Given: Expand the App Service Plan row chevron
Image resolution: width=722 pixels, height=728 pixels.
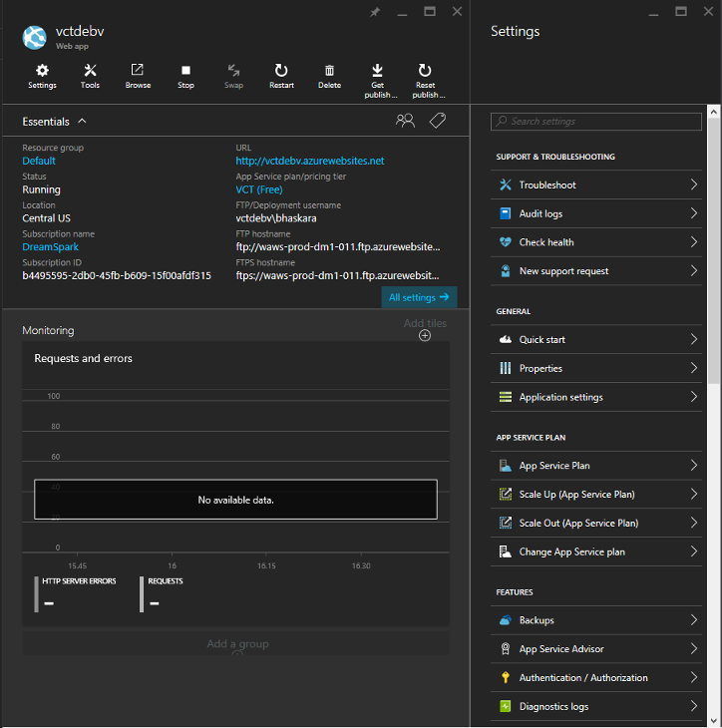Looking at the screenshot, I should pyautogui.click(x=694, y=466).
